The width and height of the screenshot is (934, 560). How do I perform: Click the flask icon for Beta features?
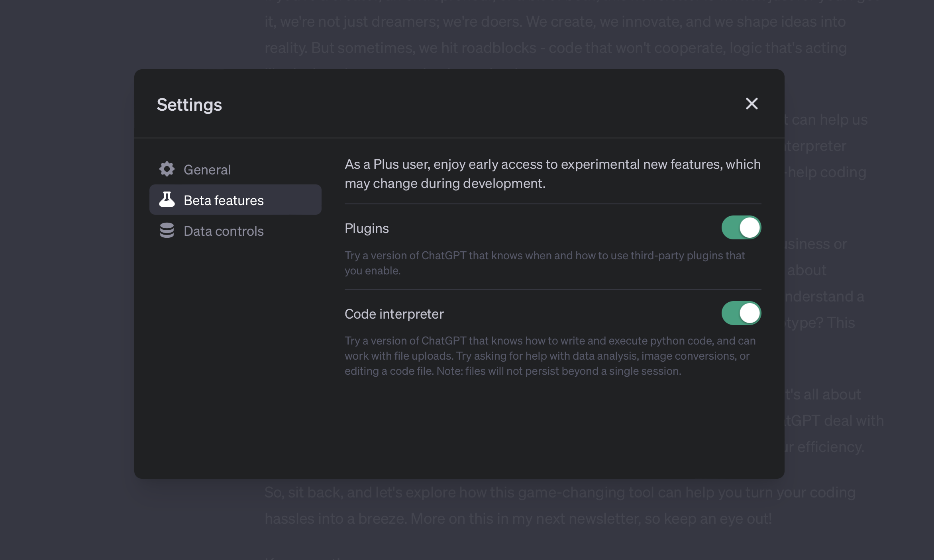tap(167, 200)
